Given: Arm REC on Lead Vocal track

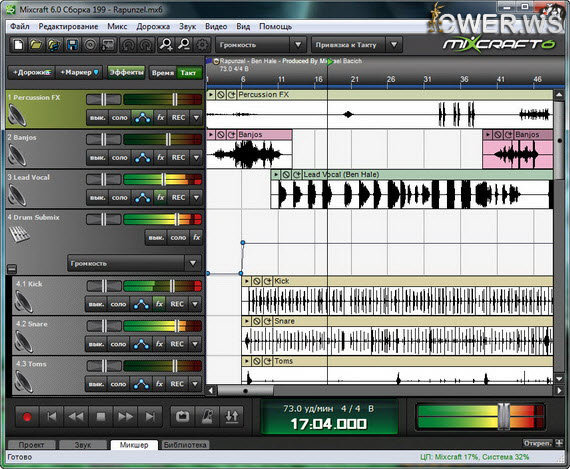Looking at the screenshot, I should pyautogui.click(x=178, y=197).
